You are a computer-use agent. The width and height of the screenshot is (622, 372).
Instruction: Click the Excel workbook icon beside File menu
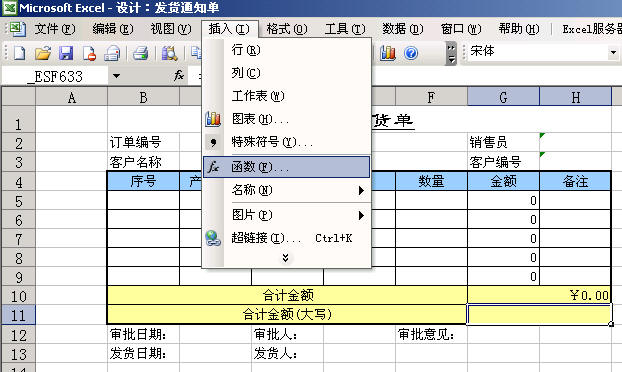click(x=17, y=29)
